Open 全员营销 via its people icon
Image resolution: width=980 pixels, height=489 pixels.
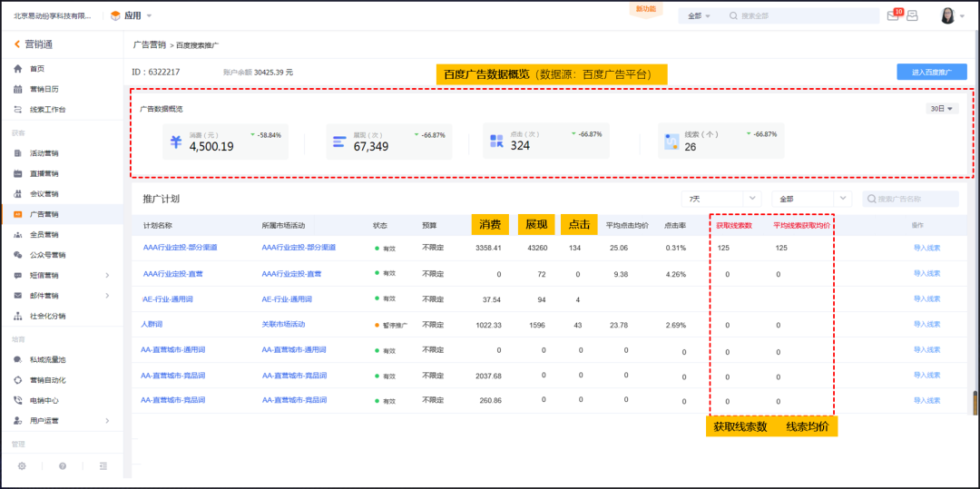pos(17,235)
